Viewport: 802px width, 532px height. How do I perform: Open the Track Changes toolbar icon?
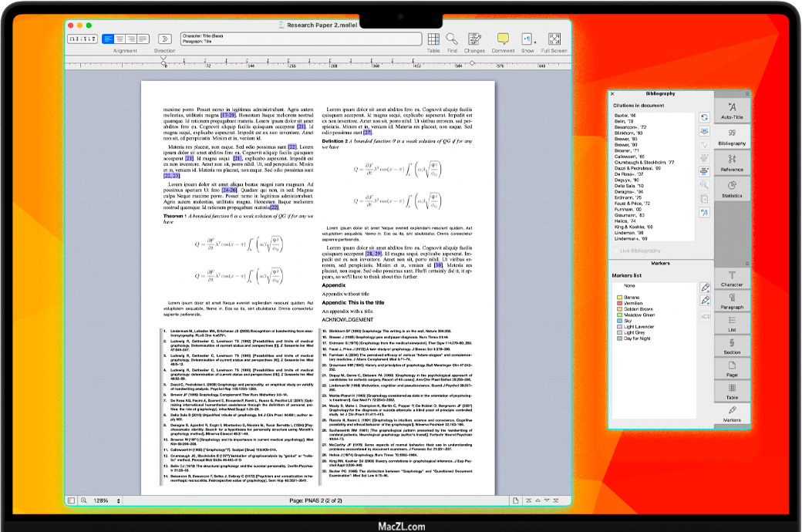click(x=474, y=39)
